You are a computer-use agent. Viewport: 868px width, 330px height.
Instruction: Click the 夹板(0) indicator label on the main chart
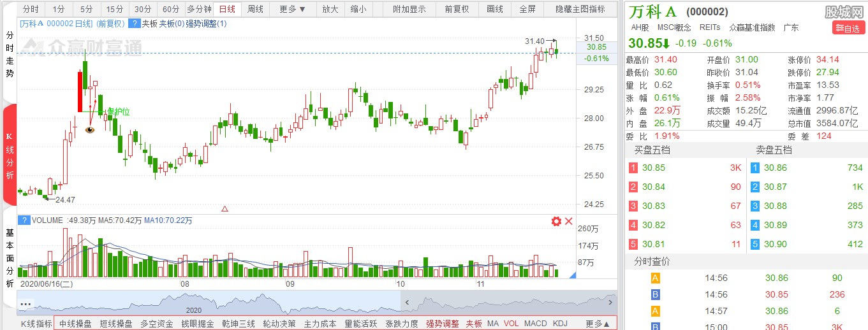(172, 24)
